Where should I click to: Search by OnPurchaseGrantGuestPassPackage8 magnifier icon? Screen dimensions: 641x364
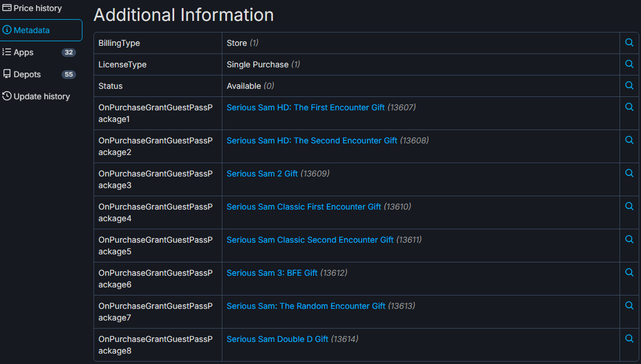coord(629,338)
